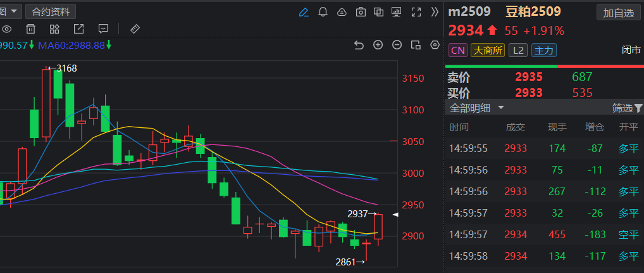Click the current price triangle marker on axis
Viewport: 644px width, 273px height.
click(x=395, y=215)
